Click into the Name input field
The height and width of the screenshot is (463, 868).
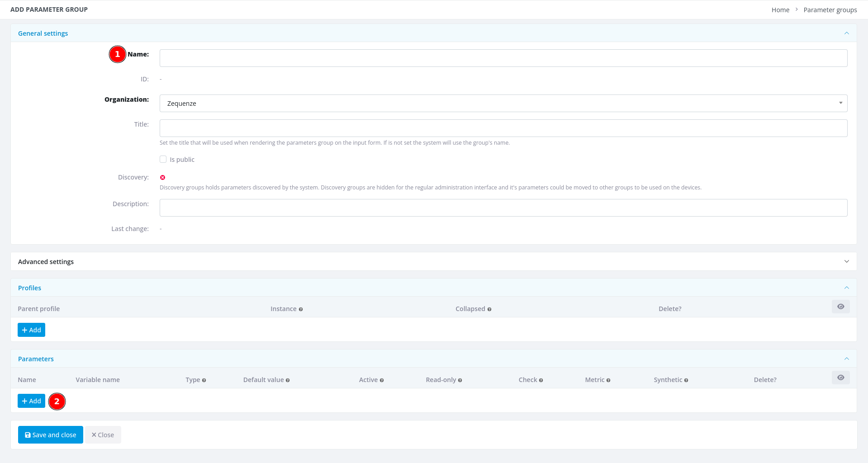[x=503, y=58]
